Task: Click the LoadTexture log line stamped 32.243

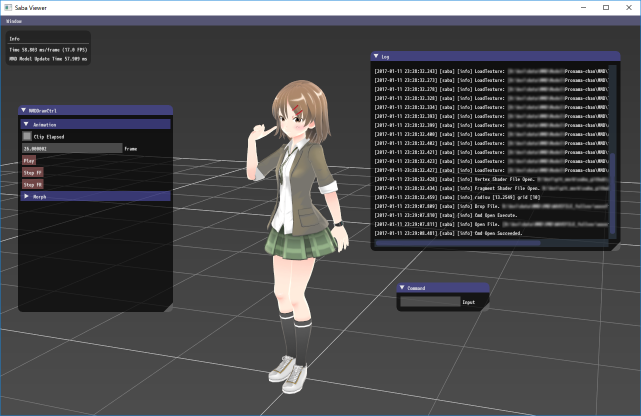Action: (491, 72)
